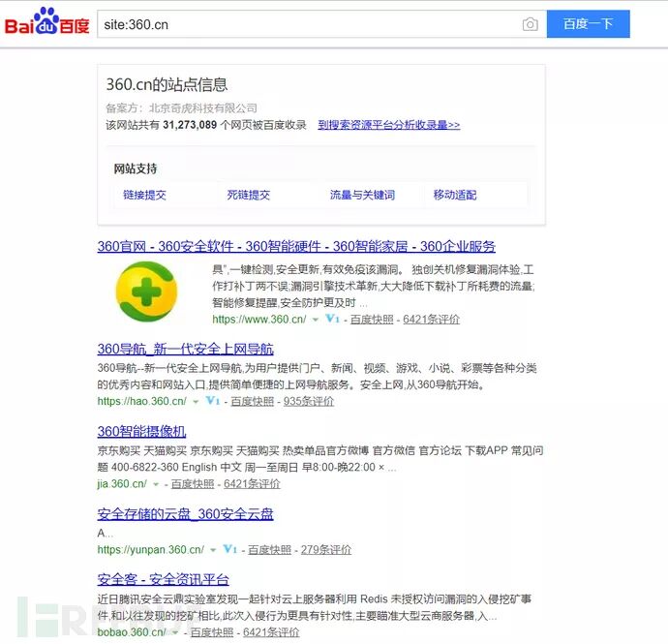Image resolution: width=668 pixels, height=644 pixels.
Task: Open 百度快照 for the hao.360.cn result
Action: coord(253,402)
